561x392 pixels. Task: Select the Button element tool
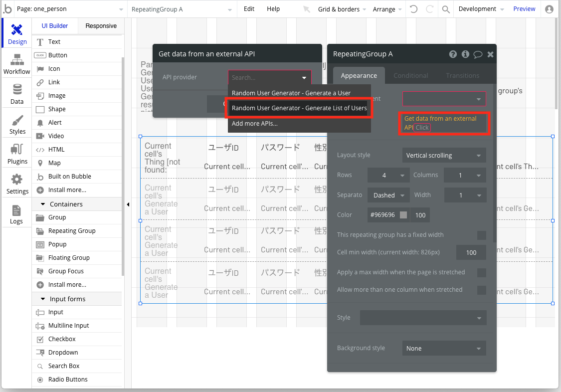tap(77, 55)
